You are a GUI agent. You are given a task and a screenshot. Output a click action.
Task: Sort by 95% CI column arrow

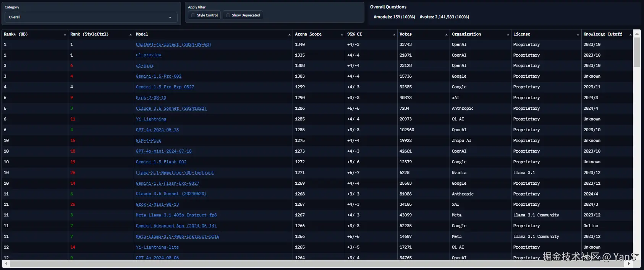[x=394, y=34]
